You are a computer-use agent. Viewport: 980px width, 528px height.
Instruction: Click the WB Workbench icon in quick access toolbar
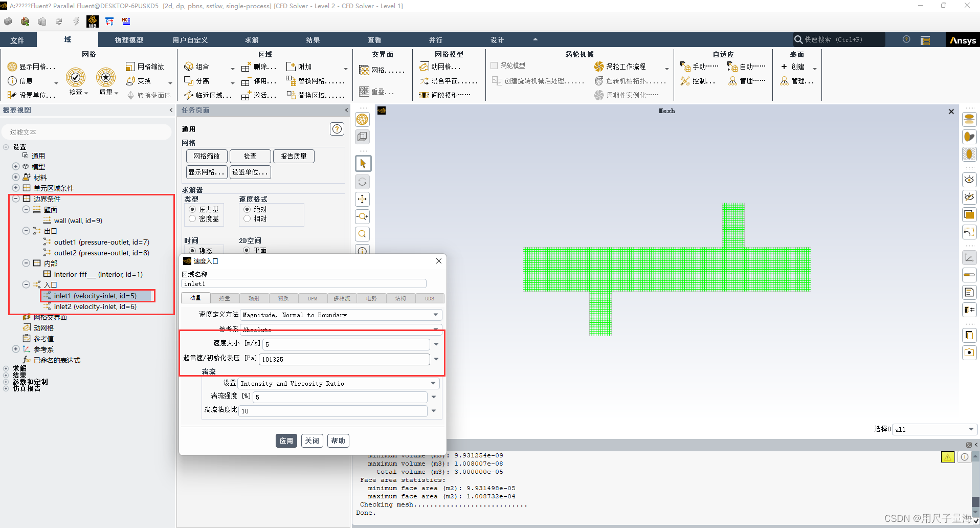point(92,21)
